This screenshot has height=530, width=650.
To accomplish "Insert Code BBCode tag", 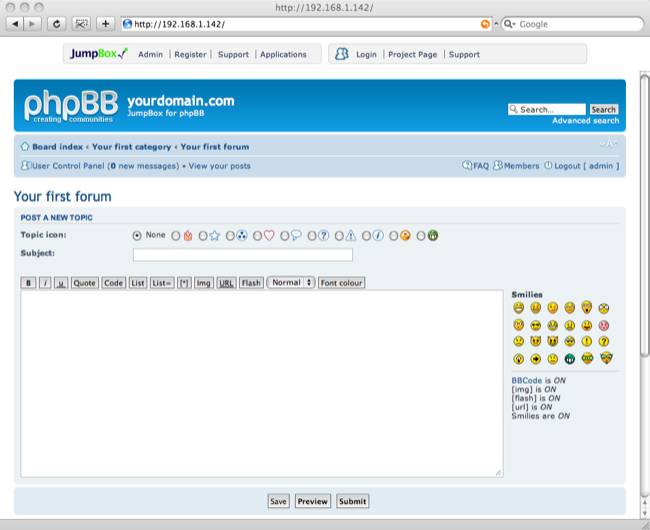I will pyautogui.click(x=114, y=283).
